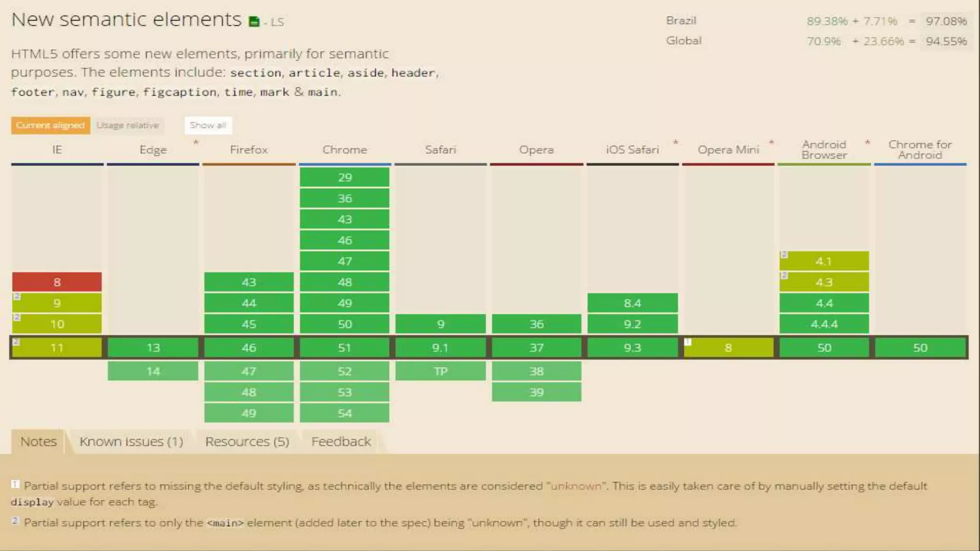This screenshot has width=980, height=551.
Task: Switch to Usage relative view
Action: tap(127, 125)
